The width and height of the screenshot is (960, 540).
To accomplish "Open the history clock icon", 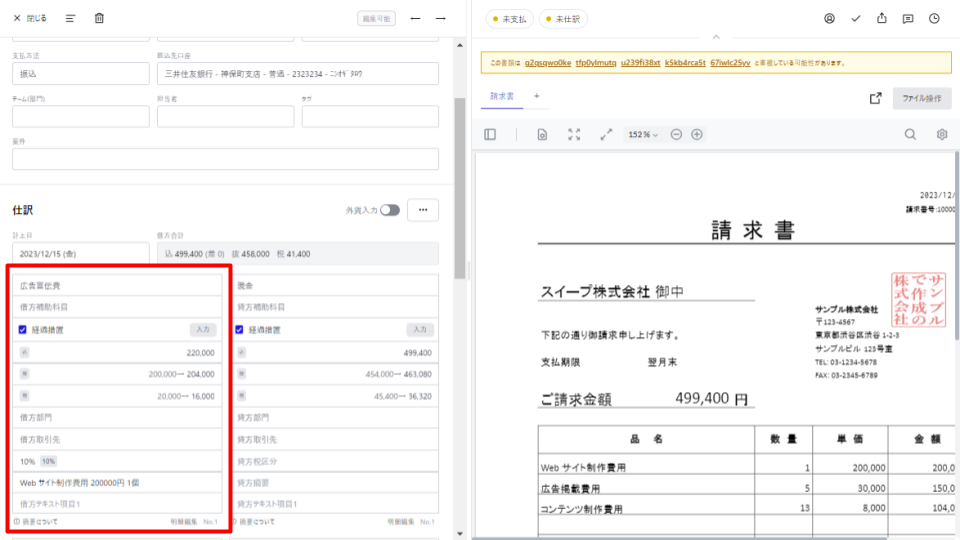I will [934, 18].
